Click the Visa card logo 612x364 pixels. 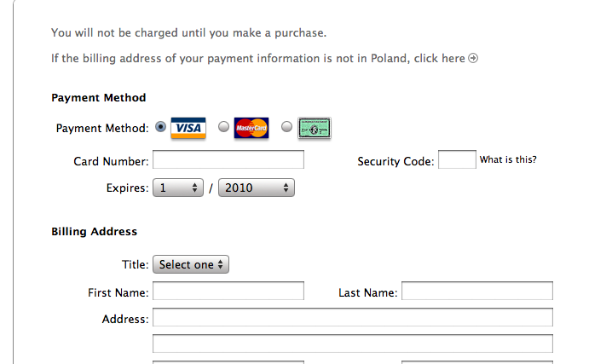(188, 128)
